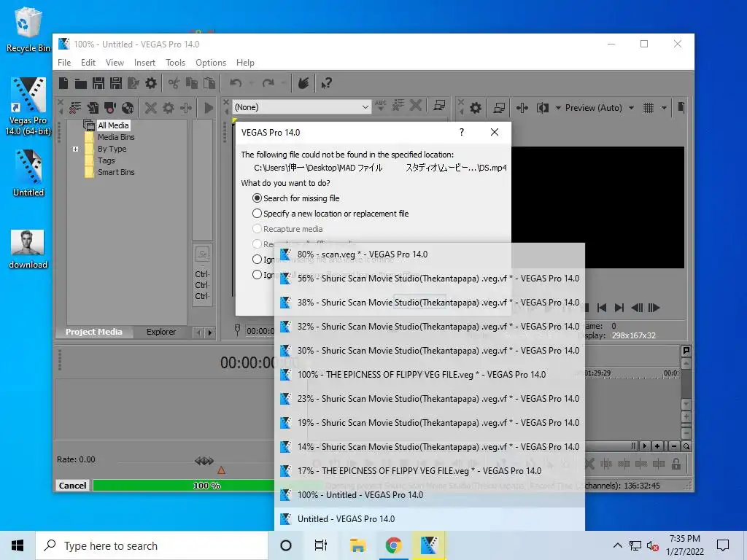Image resolution: width=747 pixels, height=560 pixels.
Task: Click the Remove Selected Media X in Project Media
Action: (x=150, y=108)
